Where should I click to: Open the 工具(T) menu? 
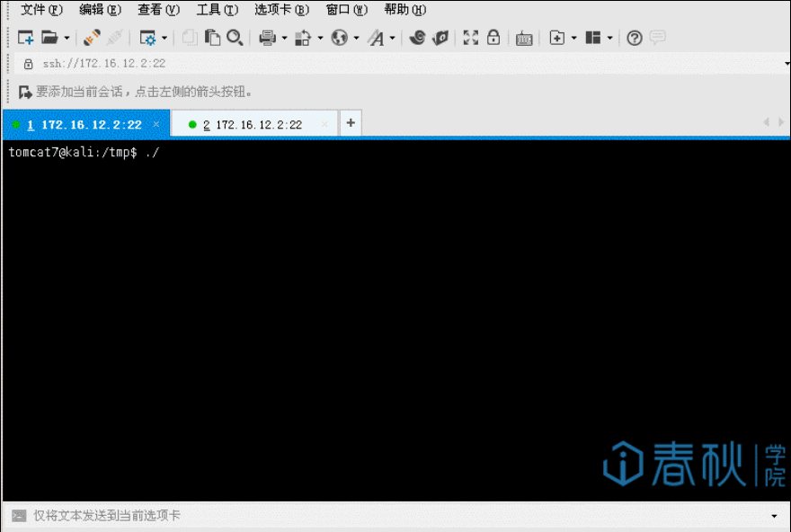[x=217, y=10]
